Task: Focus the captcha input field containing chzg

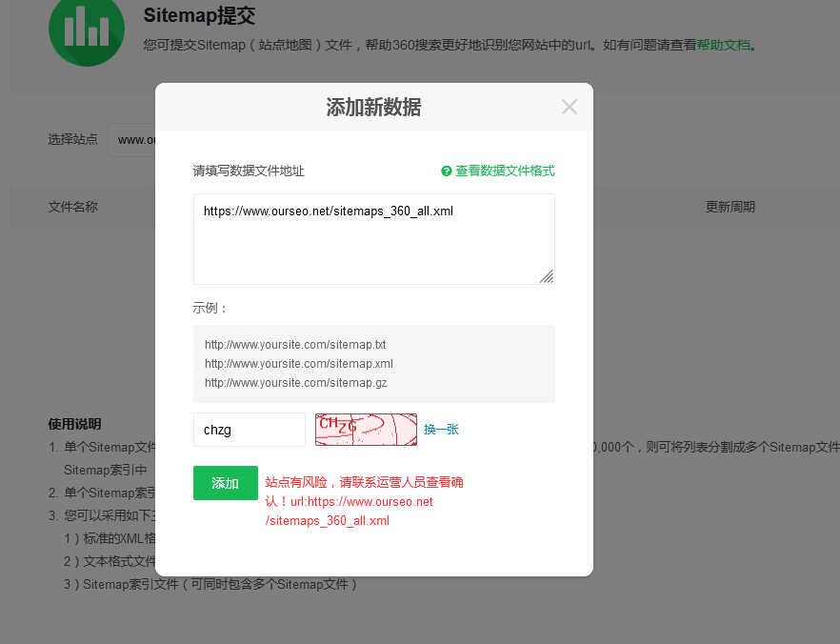Action: click(x=250, y=430)
